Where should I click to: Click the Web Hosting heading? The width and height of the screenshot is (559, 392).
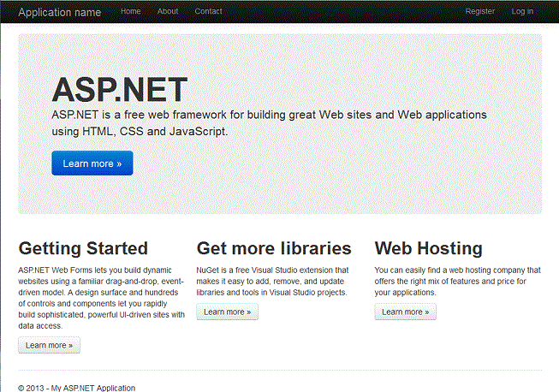pos(429,248)
